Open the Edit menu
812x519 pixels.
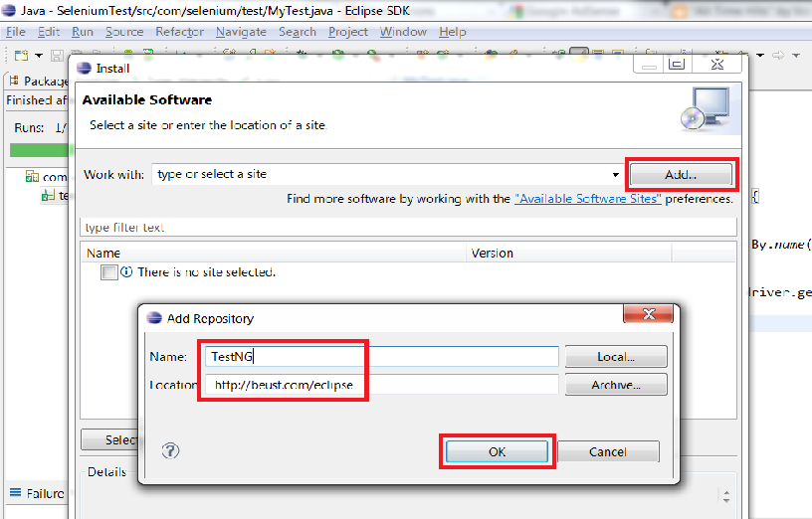click(49, 32)
